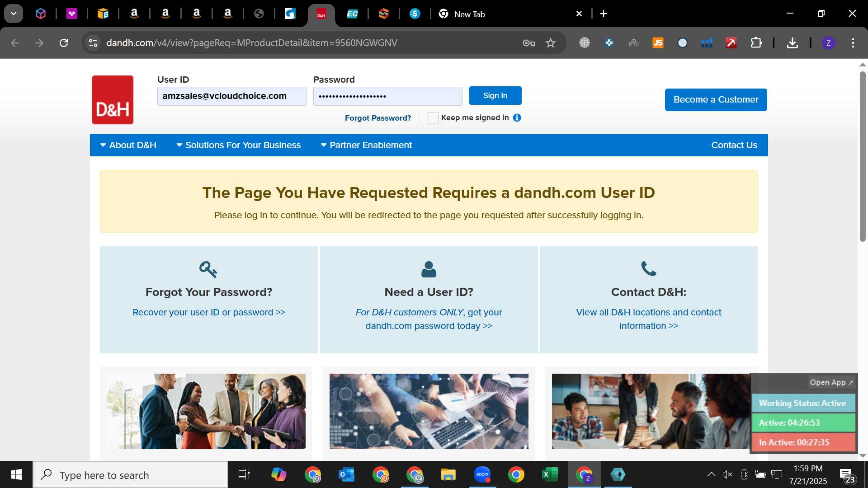This screenshot has height=488, width=868.
Task: Reload the page with the refresh icon
Action: click(64, 43)
